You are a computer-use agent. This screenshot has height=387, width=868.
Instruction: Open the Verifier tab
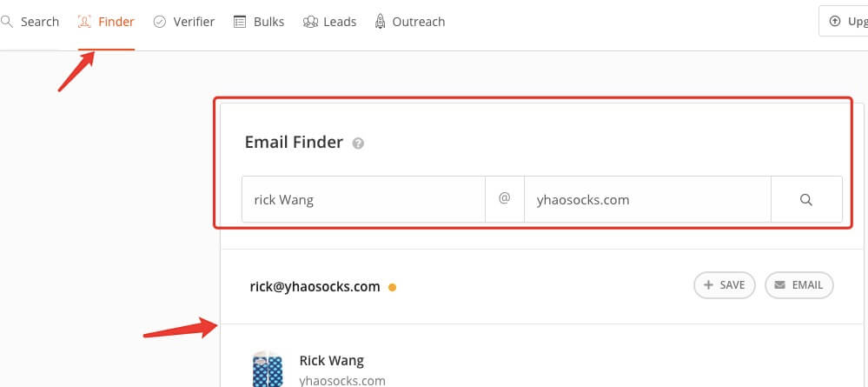coord(184,22)
